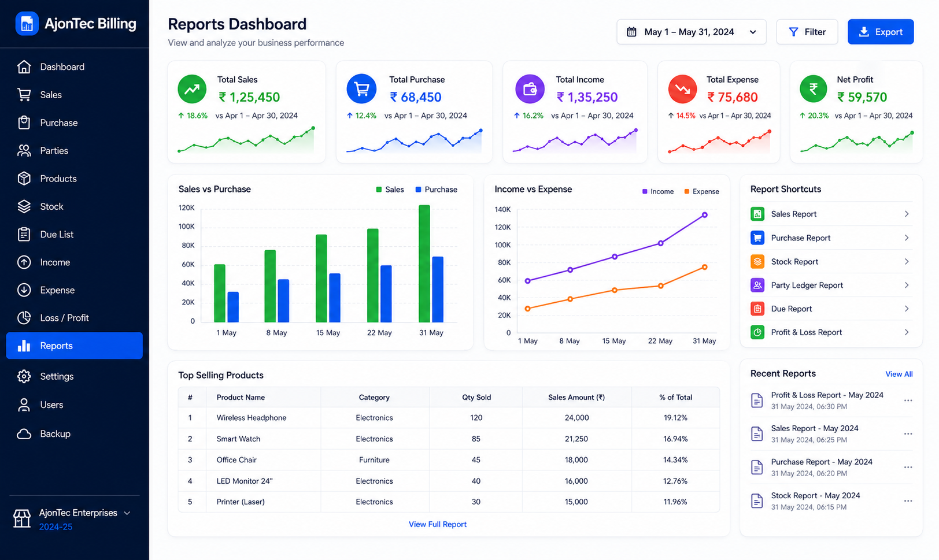The height and width of the screenshot is (560, 939).
Task: Click the Purchase blue legend swatch
Action: tap(418, 190)
